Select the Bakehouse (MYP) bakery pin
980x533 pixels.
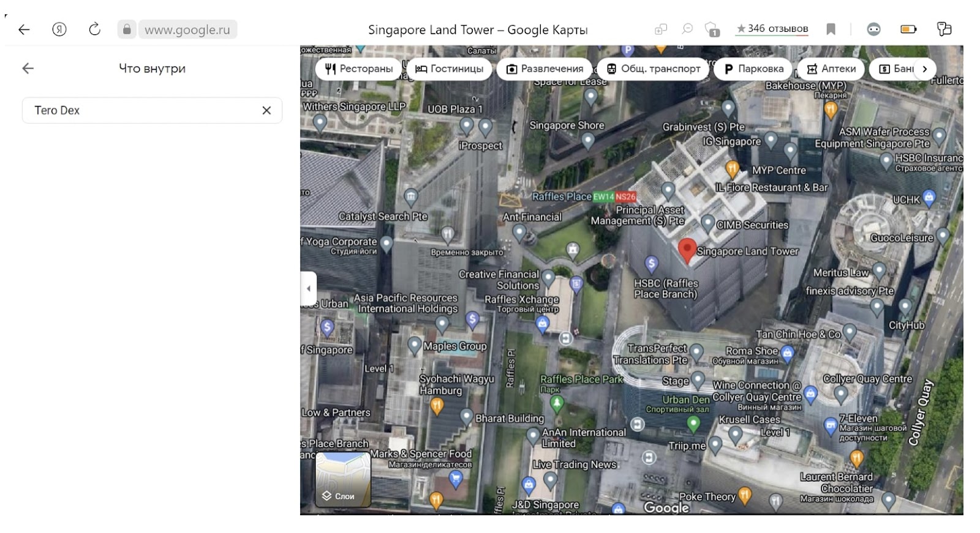coord(831,110)
